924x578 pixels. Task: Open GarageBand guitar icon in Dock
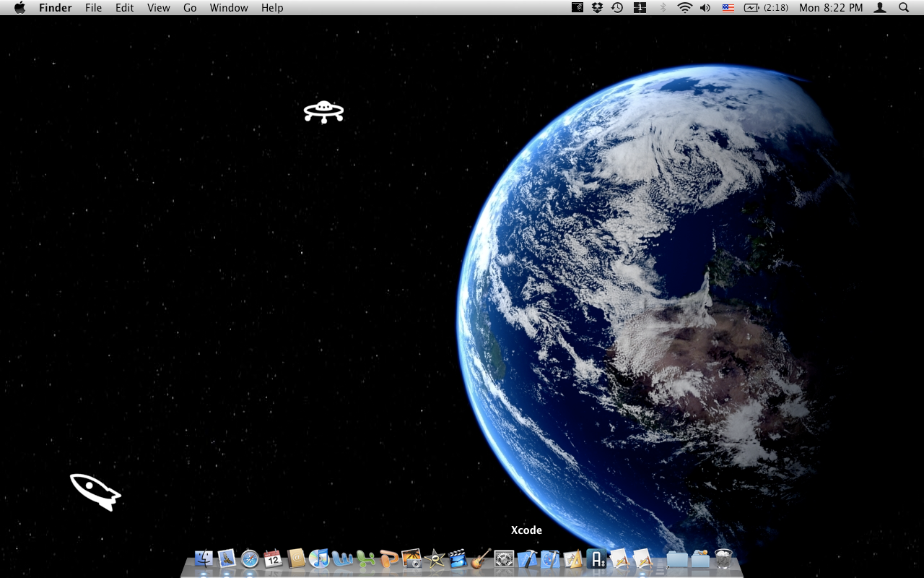[481, 558]
